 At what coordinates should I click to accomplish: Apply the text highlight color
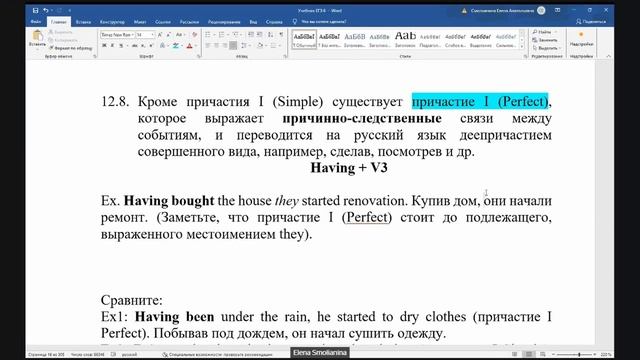176,46
